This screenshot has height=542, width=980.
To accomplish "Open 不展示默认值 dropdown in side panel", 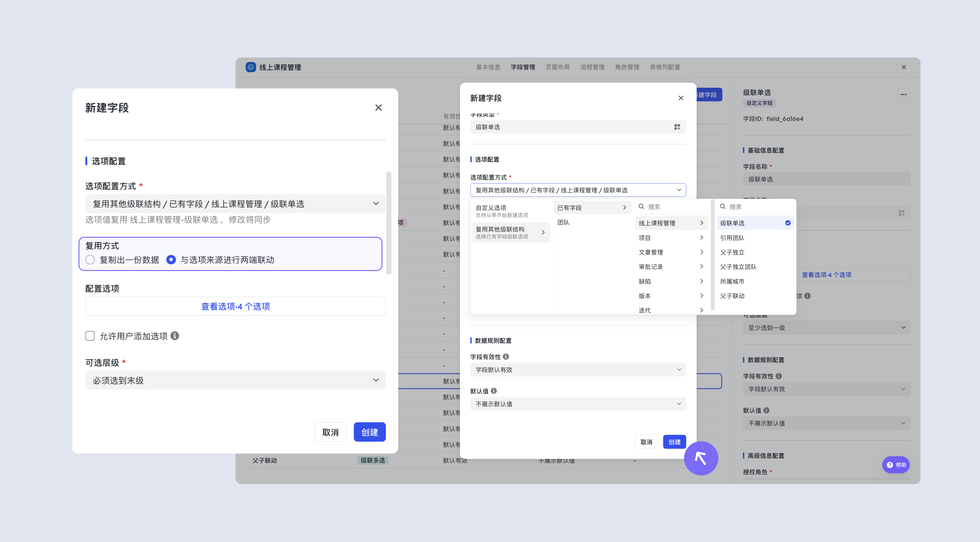I will (827, 423).
